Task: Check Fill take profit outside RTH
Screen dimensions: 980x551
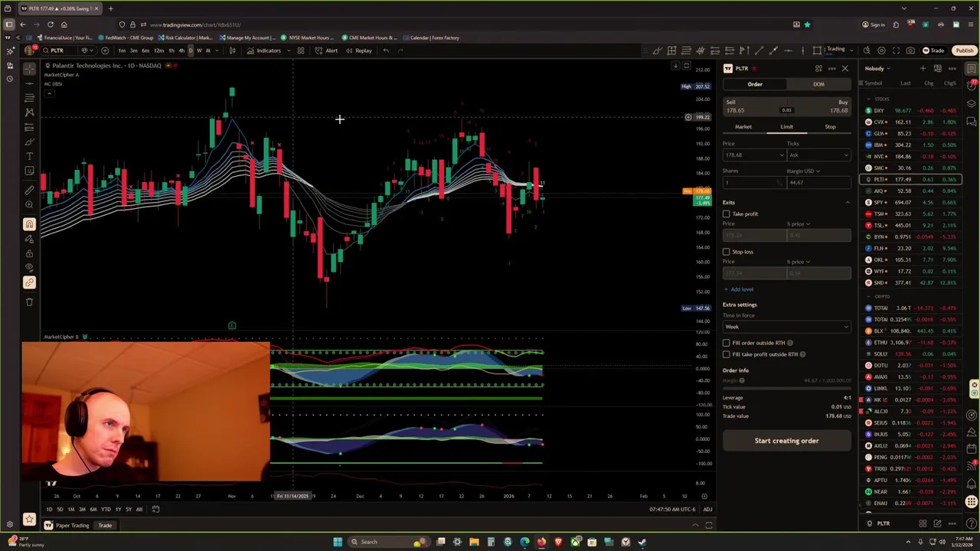Action: tap(727, 354)
